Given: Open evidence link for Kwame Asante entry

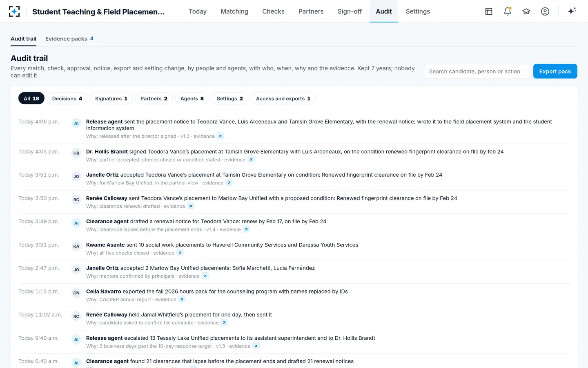Looking at the screenshot, I should coord(180,253).
